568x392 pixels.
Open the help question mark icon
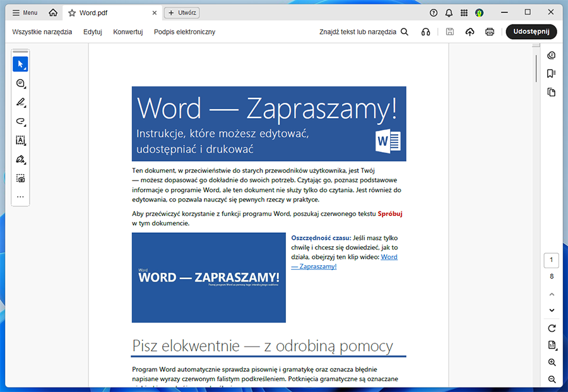pos(433,13)
